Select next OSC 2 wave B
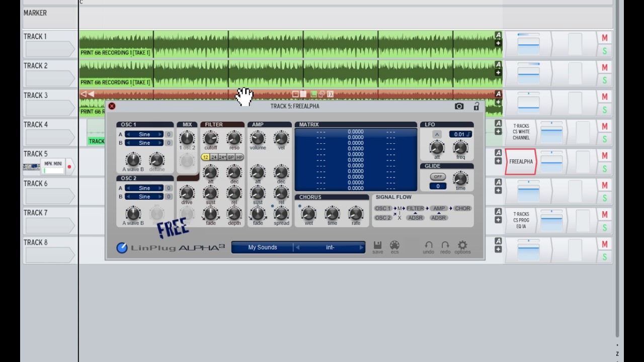 [x=160, y=197]
